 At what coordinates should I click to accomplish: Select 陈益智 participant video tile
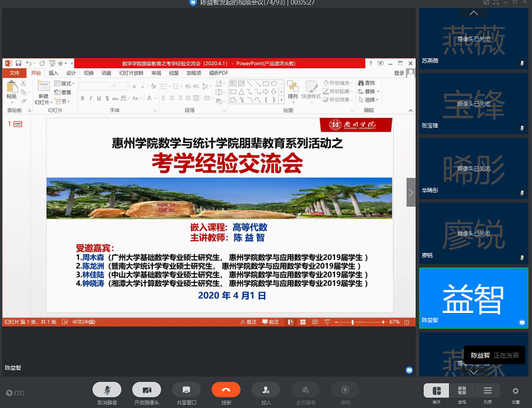(473, 297)
